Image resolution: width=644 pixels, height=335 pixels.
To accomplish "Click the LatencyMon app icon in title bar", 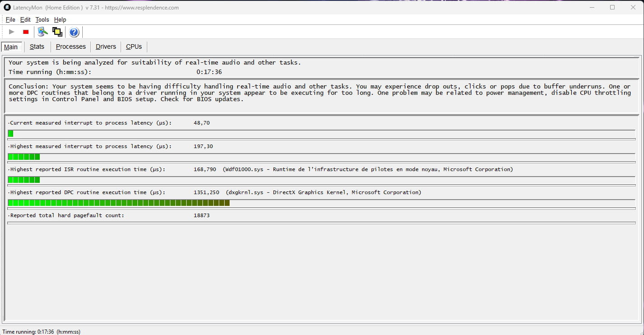I will [7, 7].
